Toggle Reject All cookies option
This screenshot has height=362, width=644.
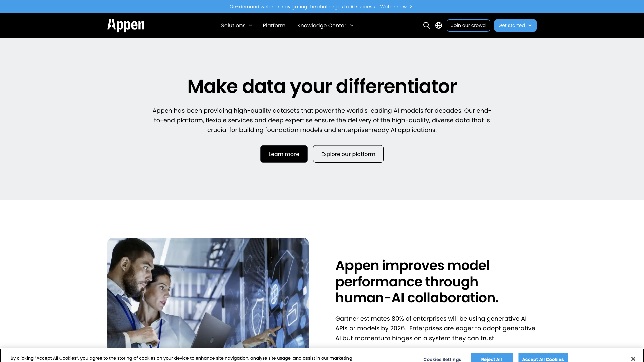[491, 358]
